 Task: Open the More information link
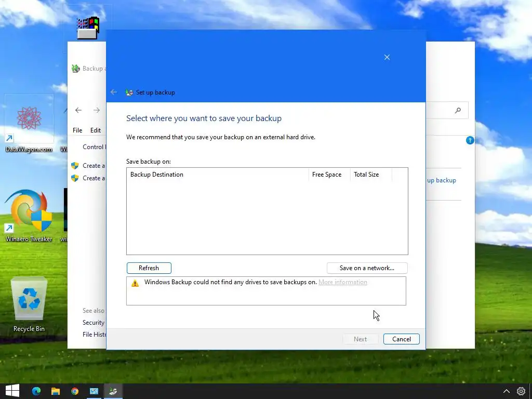tap(343, 282)
